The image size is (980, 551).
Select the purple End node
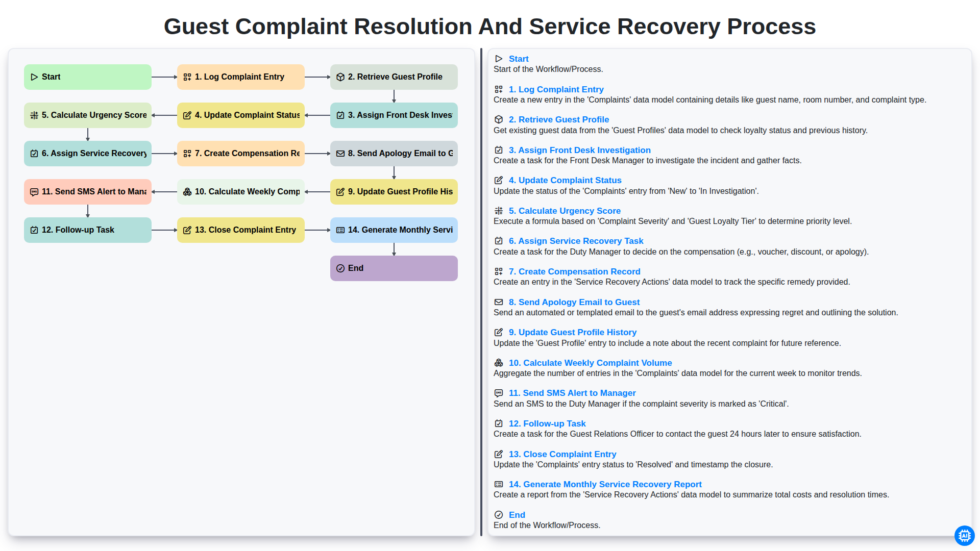pos(394,268)
